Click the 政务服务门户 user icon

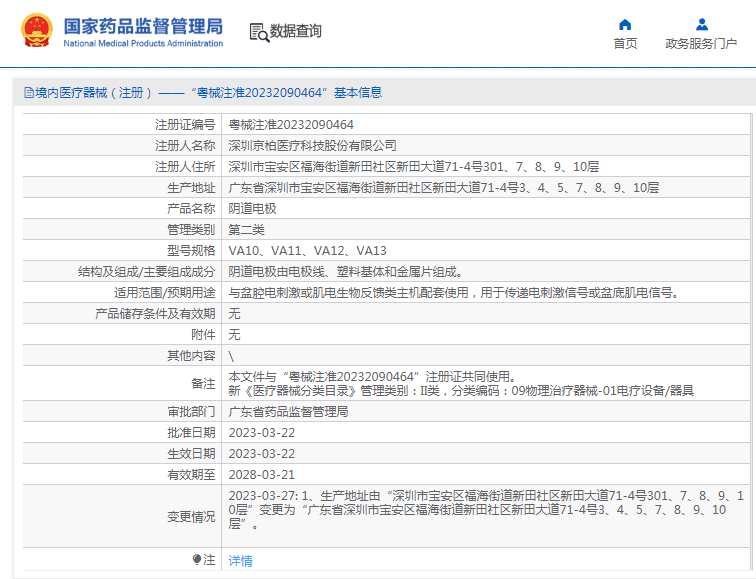702,24
